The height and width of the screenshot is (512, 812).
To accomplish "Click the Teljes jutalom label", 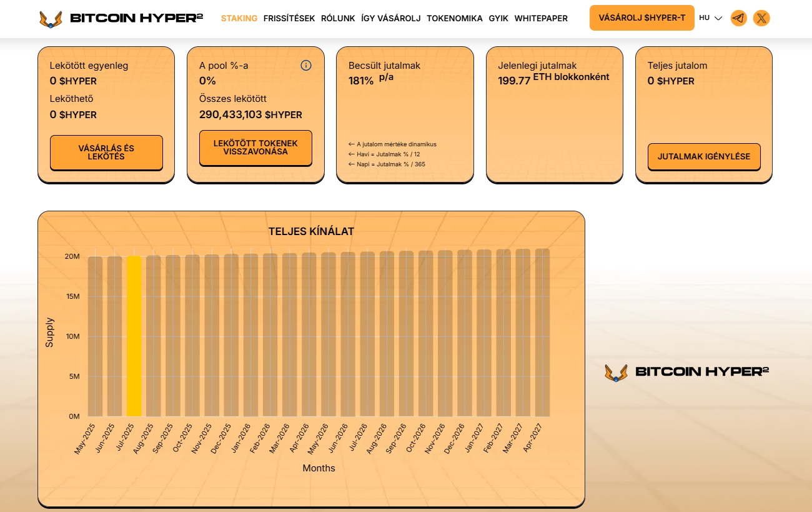I will 677,65.
